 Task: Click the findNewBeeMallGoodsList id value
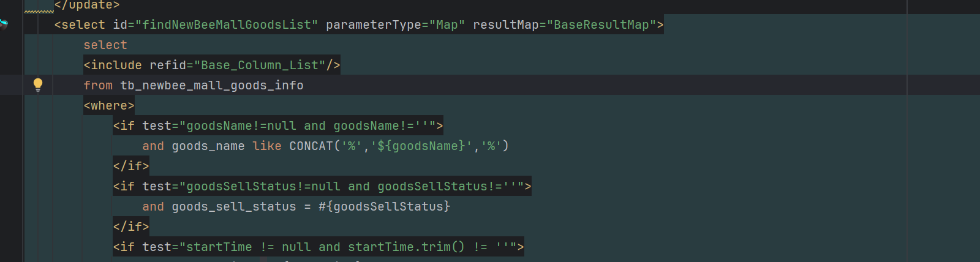(227, 25)
